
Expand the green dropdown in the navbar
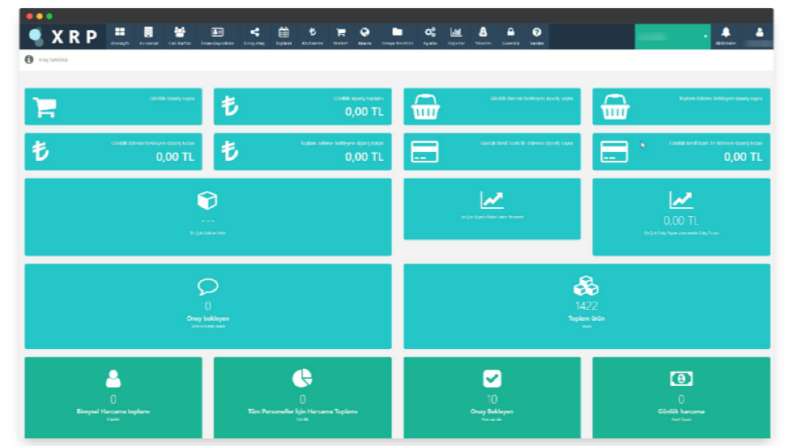673,36
